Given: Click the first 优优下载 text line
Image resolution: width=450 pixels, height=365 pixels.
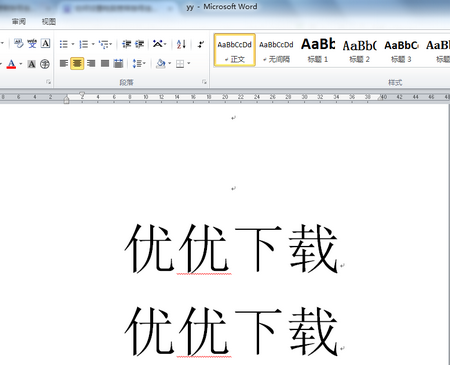Looking at the screenshot, I should (x=231, y=248).
